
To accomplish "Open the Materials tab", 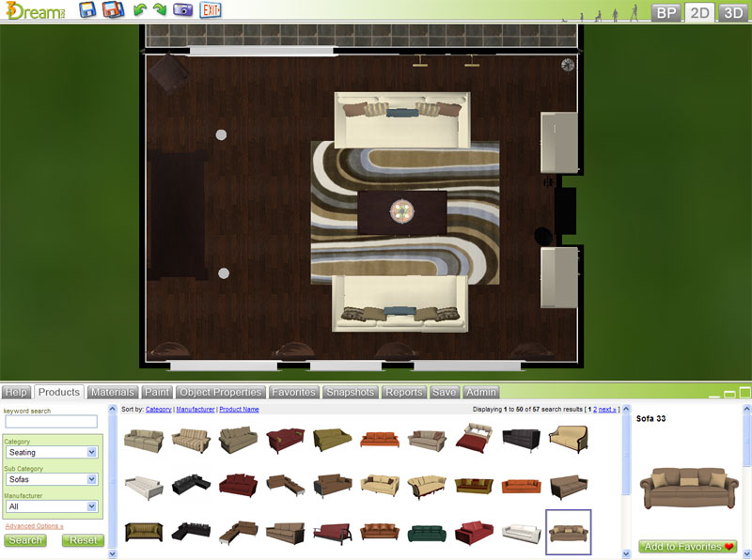I will (114, 392).
